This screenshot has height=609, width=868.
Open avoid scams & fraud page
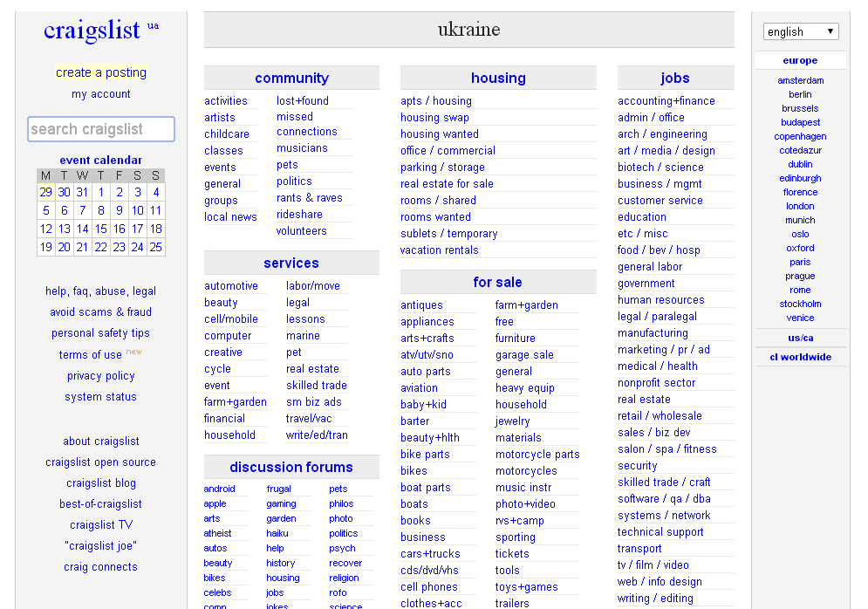coord(100,312)
